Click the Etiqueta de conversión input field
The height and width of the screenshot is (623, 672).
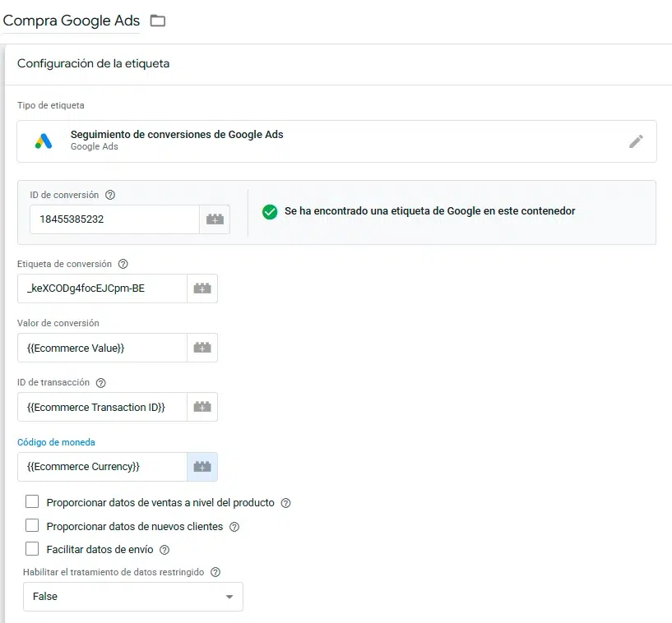[103, 288]
